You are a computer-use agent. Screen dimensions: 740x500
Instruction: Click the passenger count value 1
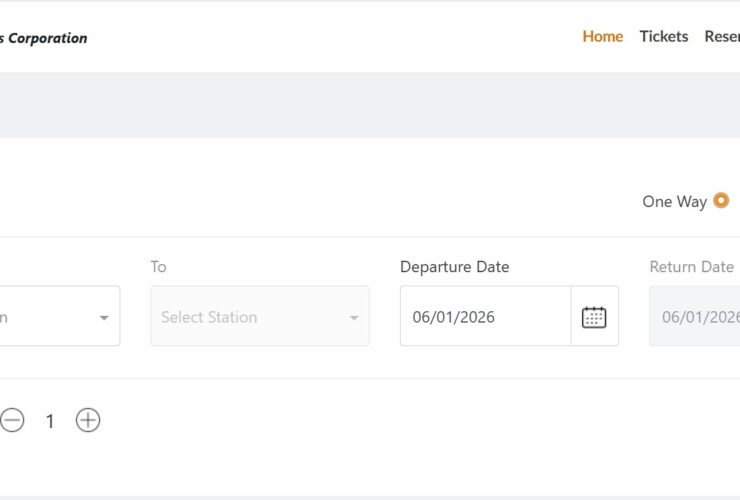coord(50,421)
